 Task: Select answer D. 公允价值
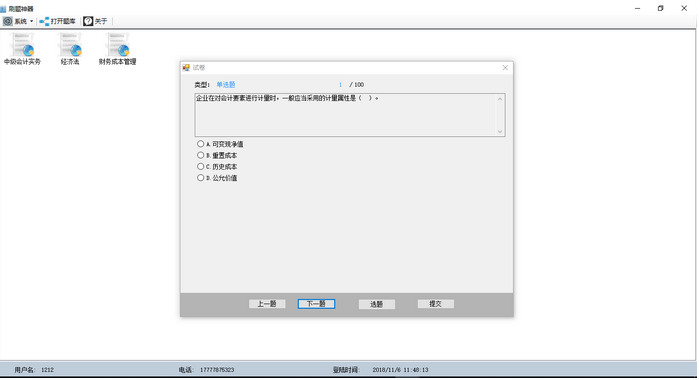click(x=217, y=178)
